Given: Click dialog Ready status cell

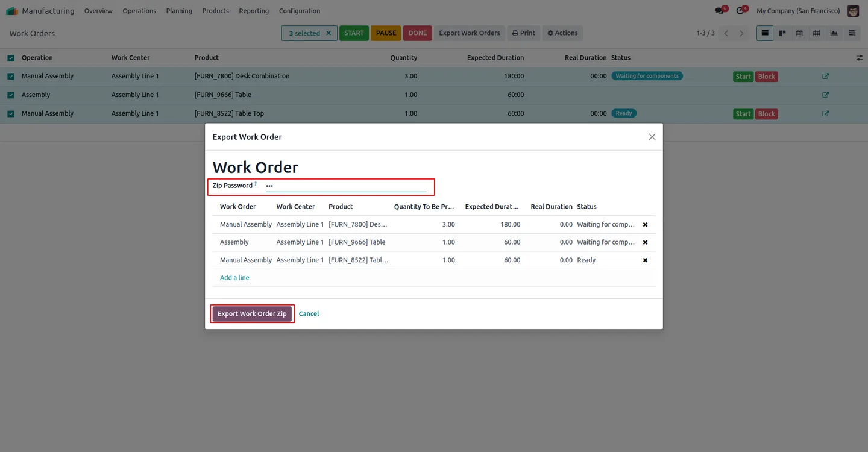Looking at the screenshot, I should 586,260.
